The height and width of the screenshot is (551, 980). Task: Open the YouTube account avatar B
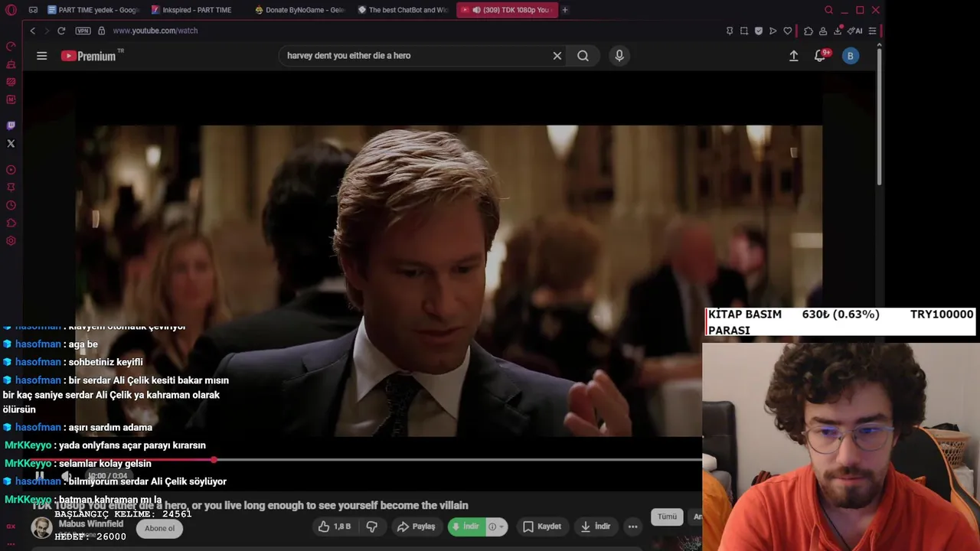(x=850, y=56)
